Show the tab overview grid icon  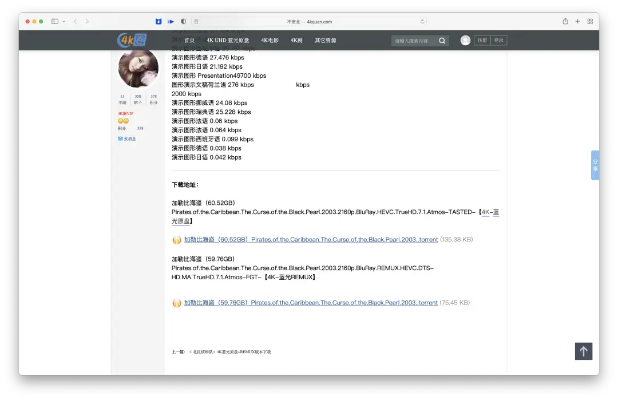pos(590,21)
